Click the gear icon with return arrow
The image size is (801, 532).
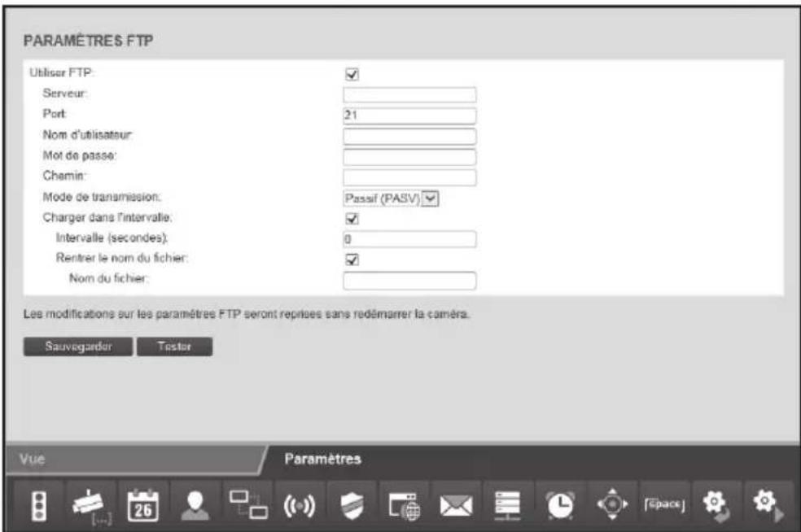coord(716,505)
